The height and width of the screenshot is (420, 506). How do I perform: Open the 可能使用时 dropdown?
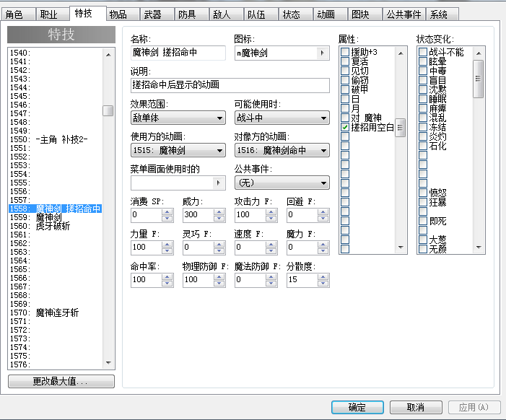282,118
